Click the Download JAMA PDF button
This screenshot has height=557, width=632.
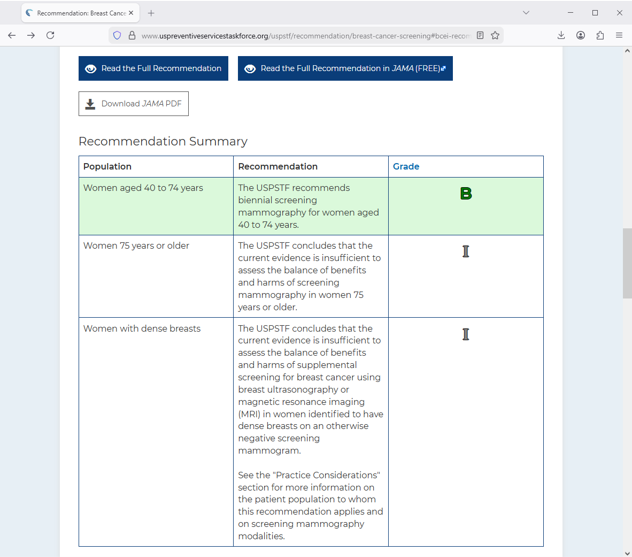pyautogui.click(x=133, y=104)
